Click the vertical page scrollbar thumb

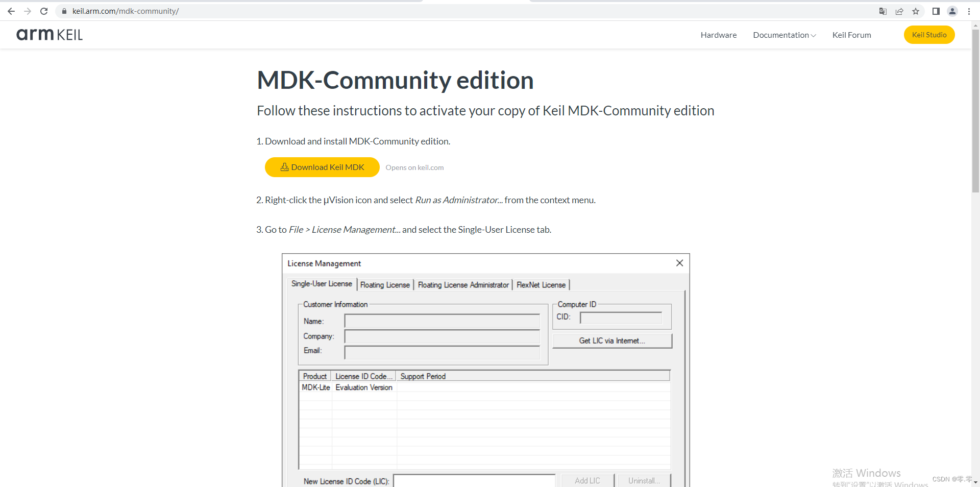pos(975,111)
